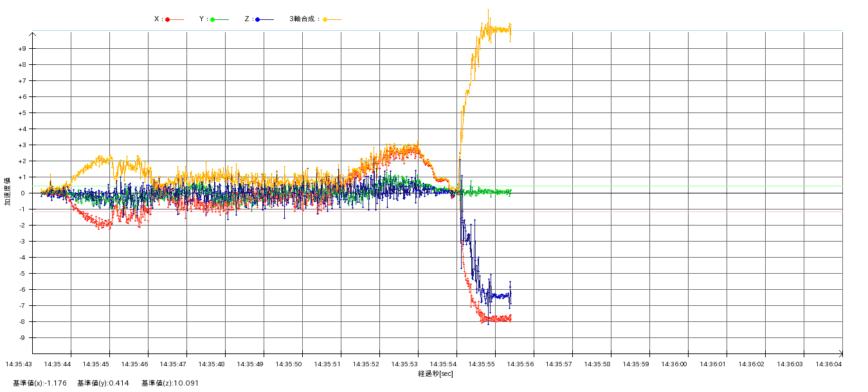Viewport: 868px width, 392px height.
Task: Click the red X legend marker
Action: [x=168, y=19]
